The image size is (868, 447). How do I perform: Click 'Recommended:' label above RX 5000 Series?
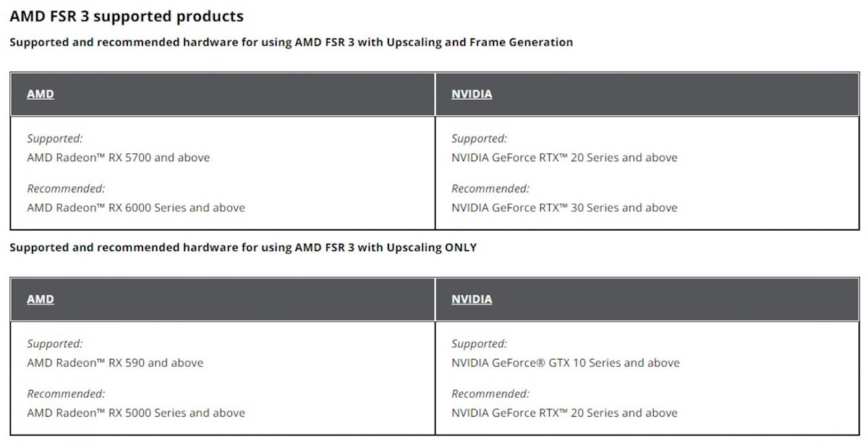pos(66,394)
